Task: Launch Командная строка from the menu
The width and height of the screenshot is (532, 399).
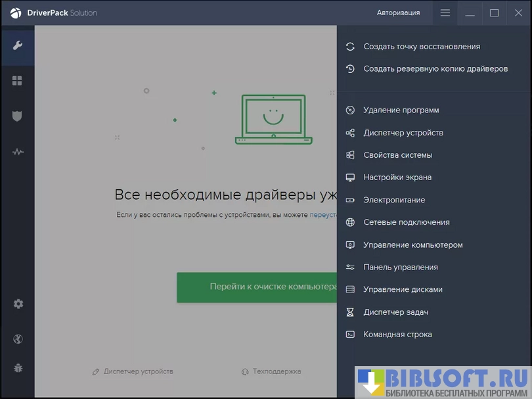Action: click(x=397, y=335)
